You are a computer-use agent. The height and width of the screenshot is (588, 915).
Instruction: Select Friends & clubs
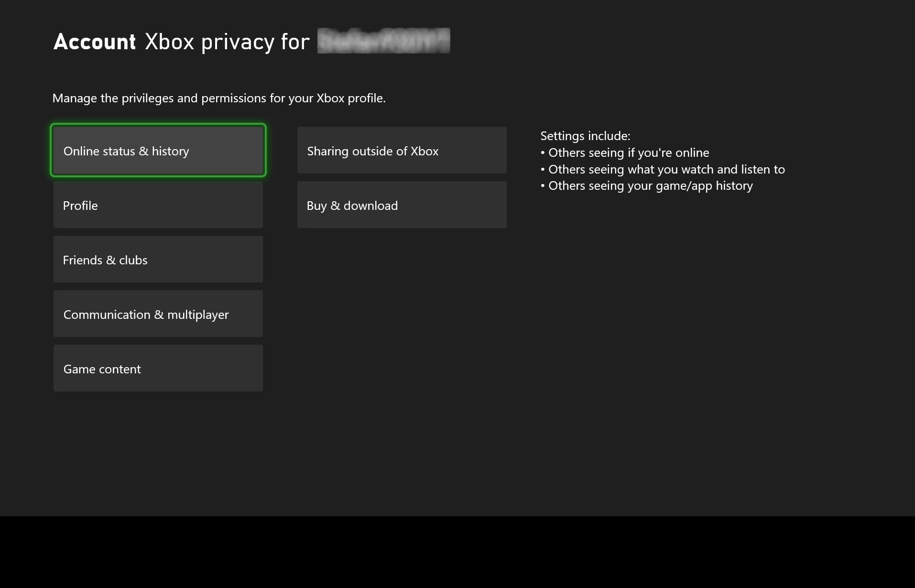158,260
